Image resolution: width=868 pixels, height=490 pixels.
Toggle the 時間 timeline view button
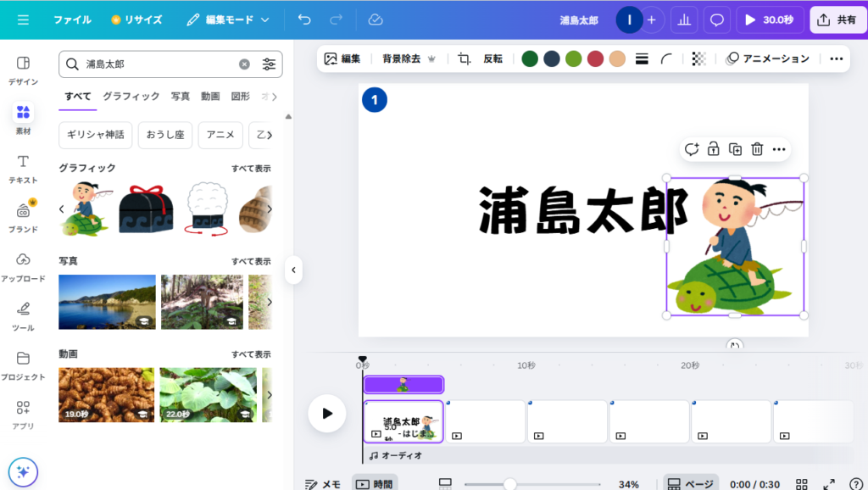click(374, 484)
